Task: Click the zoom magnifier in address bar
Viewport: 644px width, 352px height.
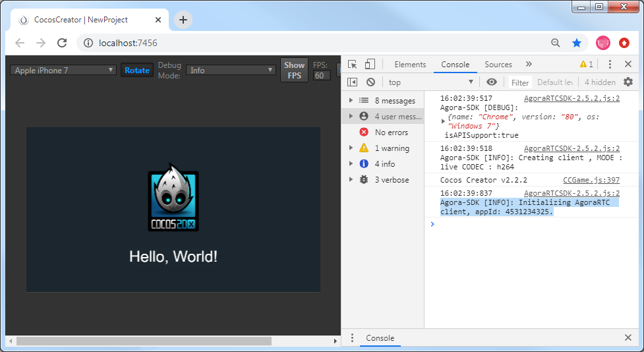Action: point(555,43)
